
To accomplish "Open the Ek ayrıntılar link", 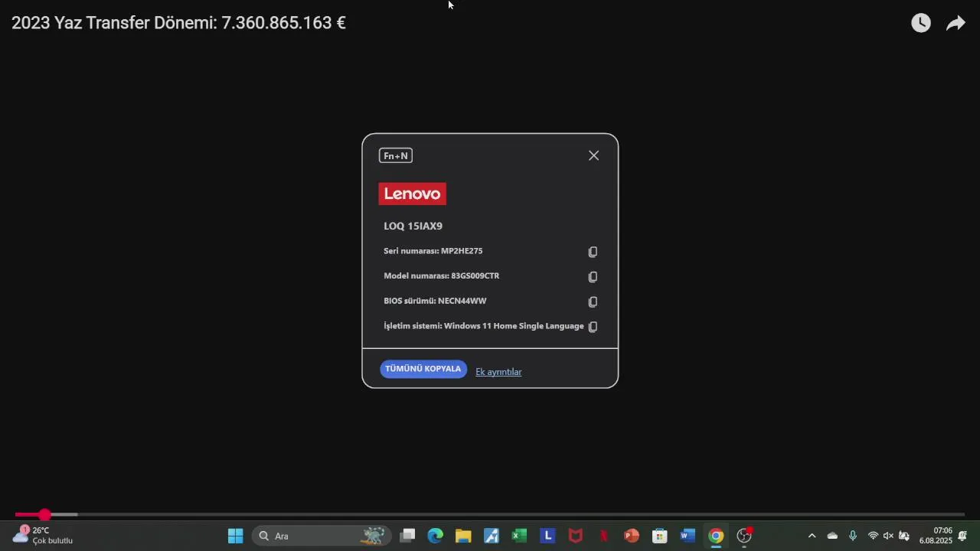I will (498, 372).
